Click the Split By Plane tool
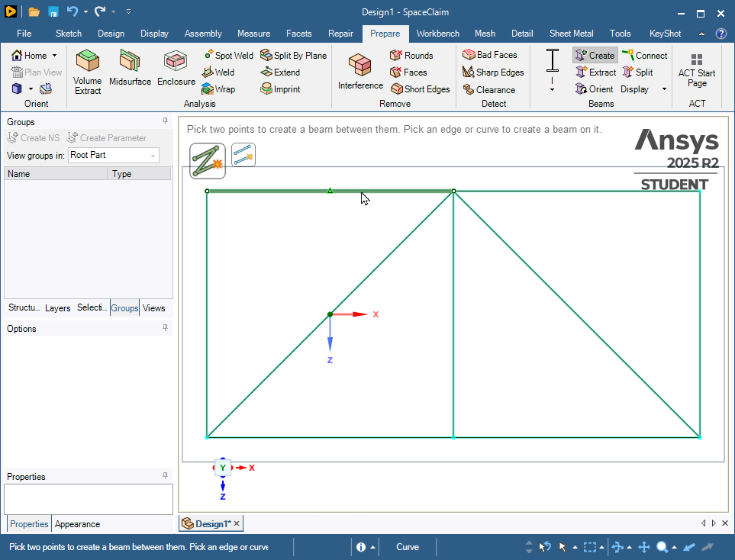 tap(293, 56)
